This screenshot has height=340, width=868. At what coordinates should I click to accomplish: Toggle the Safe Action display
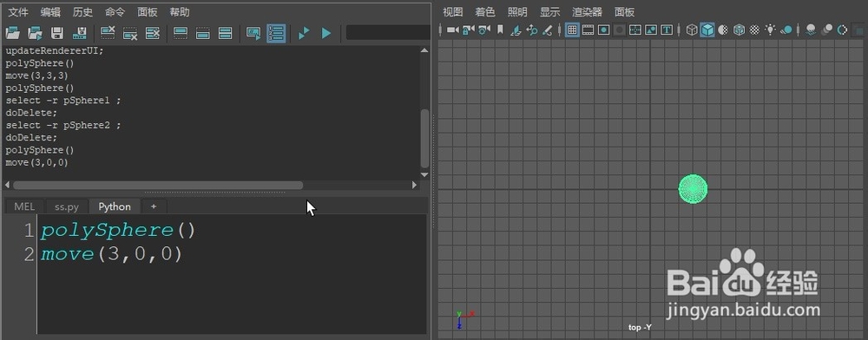[651, 29]
